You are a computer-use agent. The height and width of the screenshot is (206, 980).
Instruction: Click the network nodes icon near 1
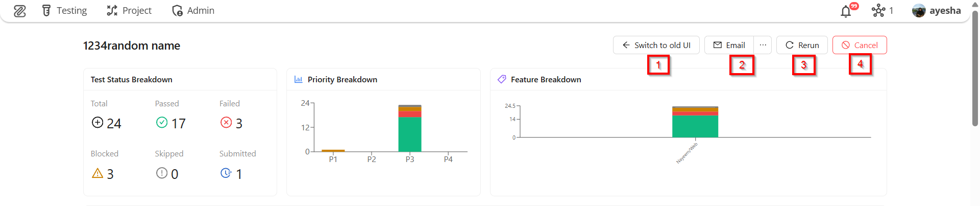[878, 11]
